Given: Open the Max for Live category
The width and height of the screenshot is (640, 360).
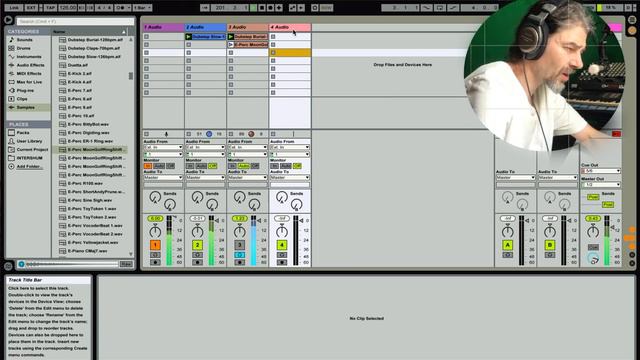Looking at the screenshot, I should coord(29,82).
